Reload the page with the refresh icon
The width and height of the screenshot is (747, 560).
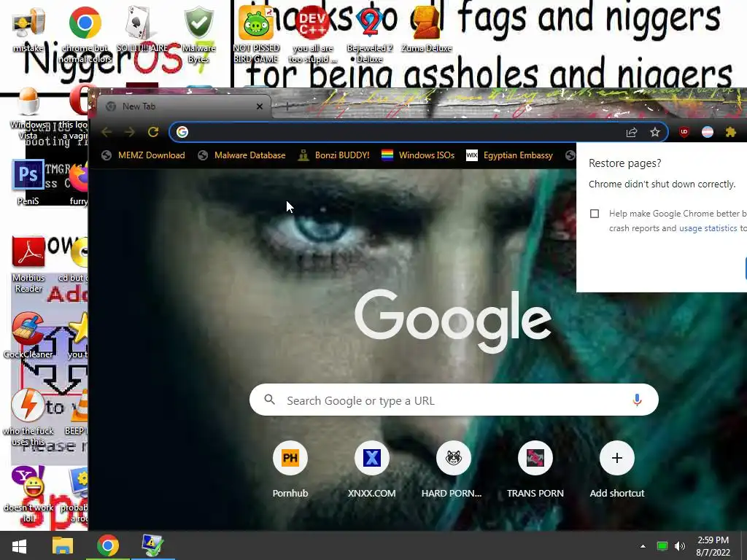pos(153,132)
